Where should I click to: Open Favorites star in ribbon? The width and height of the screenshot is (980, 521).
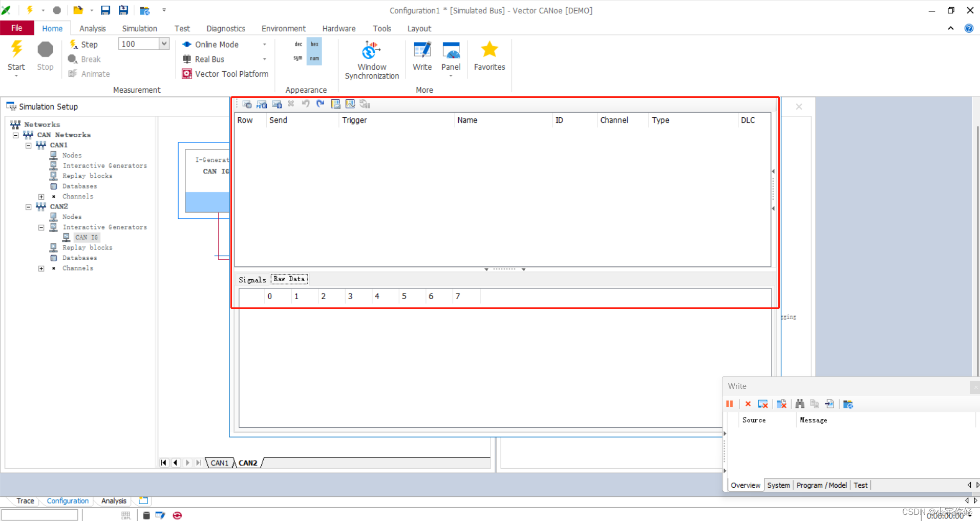pos(489,56)
